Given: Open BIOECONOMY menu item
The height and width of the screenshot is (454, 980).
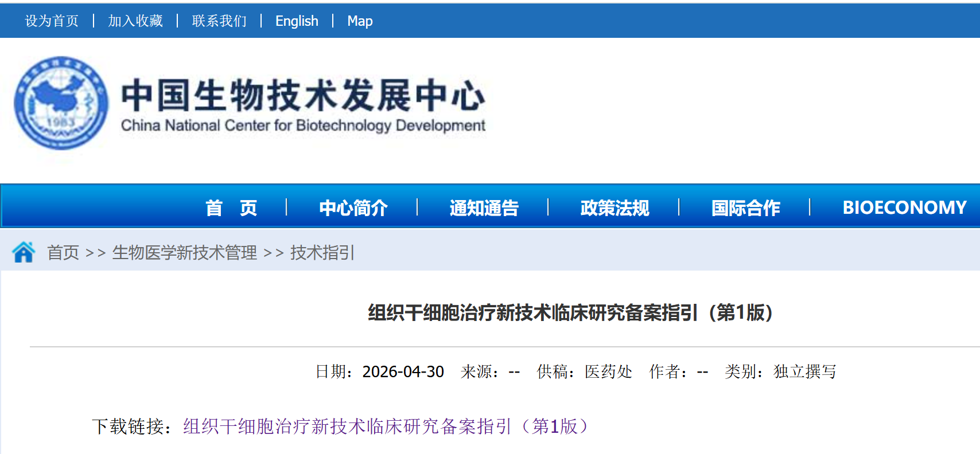Looking at the screenshot, I should (x=905, y=208).
